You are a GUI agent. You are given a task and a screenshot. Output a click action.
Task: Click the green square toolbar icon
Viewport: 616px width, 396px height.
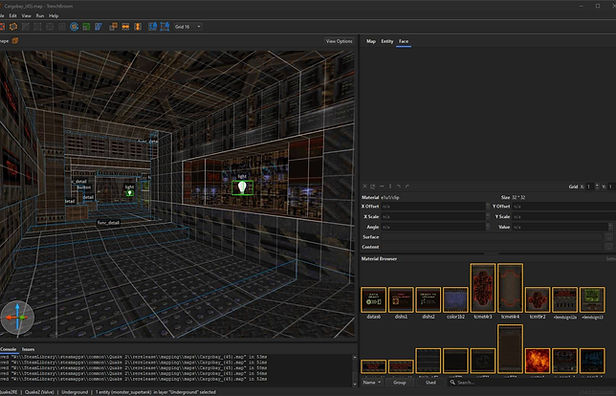coord(86,27)
